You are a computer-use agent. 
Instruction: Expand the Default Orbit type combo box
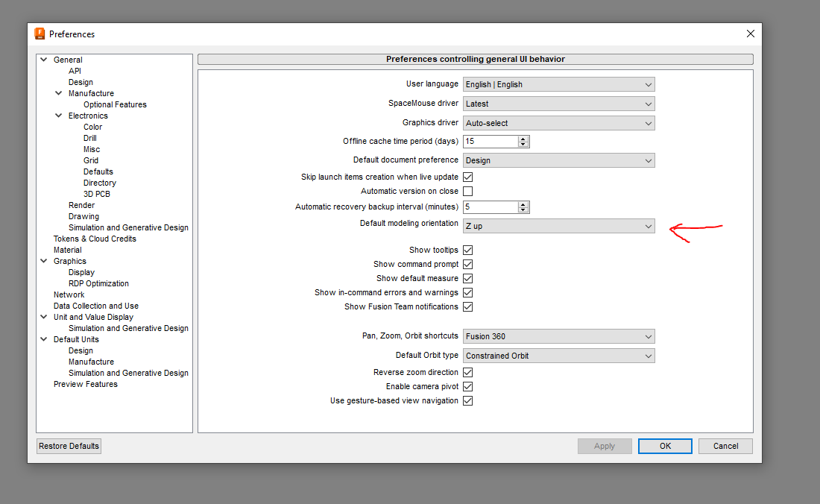558,356
